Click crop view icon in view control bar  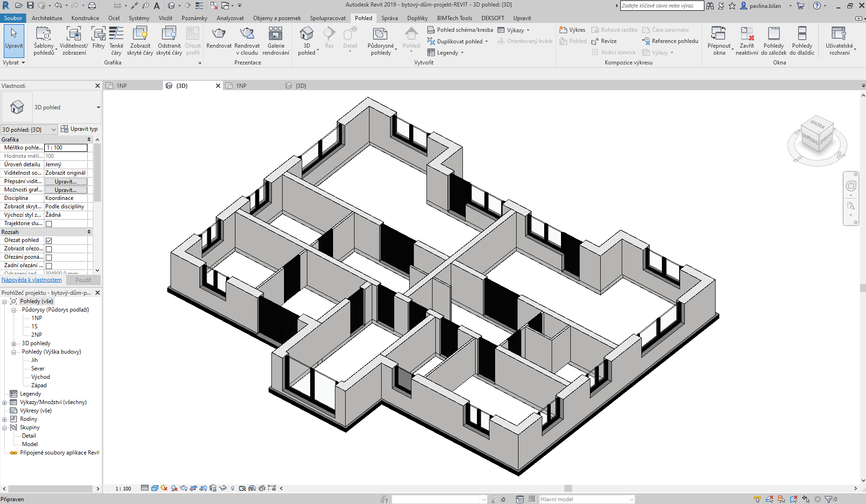[193, 488]
